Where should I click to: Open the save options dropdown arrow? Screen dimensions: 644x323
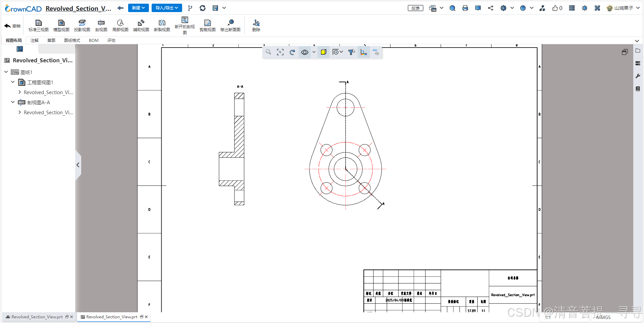(224, 8)
